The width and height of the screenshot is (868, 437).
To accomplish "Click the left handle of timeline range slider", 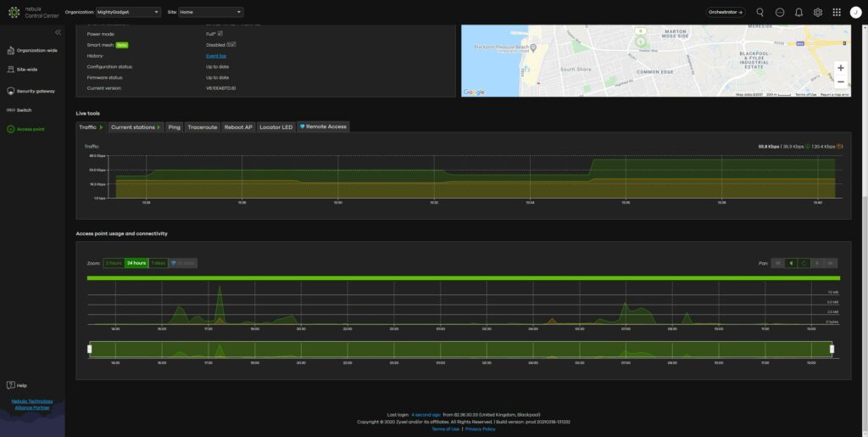I will tap(90, 349).
